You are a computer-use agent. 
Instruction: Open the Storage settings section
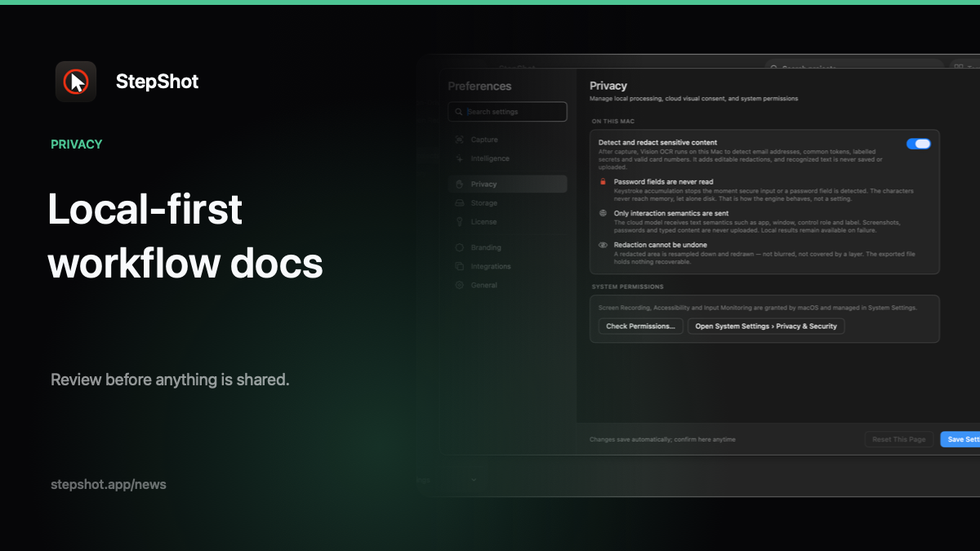tap(507, 203)
